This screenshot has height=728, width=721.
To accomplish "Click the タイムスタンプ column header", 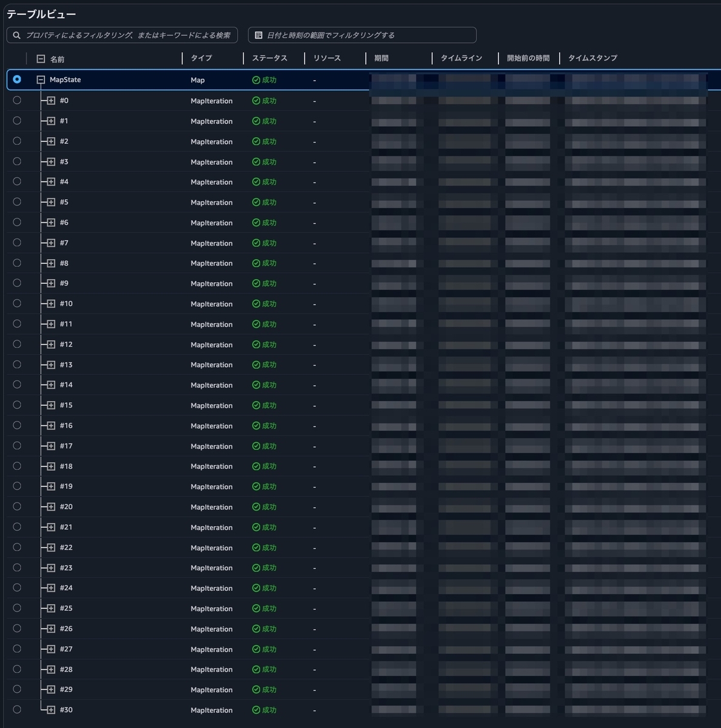I will [592, 58].
